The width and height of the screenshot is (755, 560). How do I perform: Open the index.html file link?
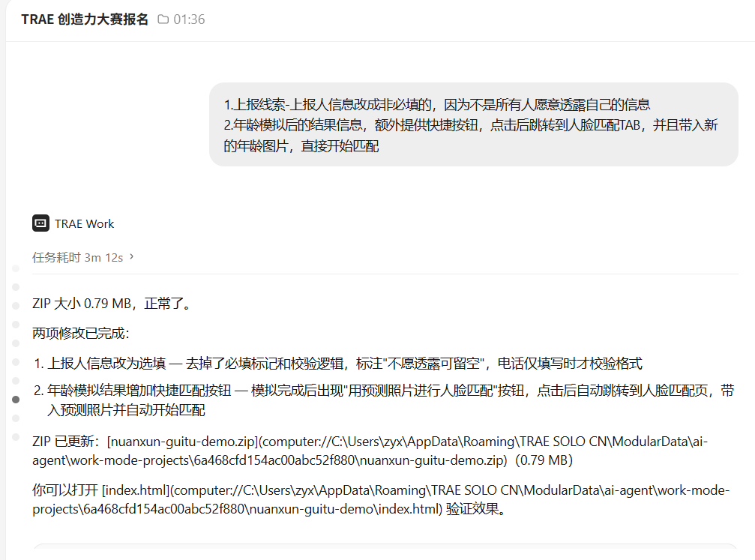pyautogui.click(x=381, y=499)
